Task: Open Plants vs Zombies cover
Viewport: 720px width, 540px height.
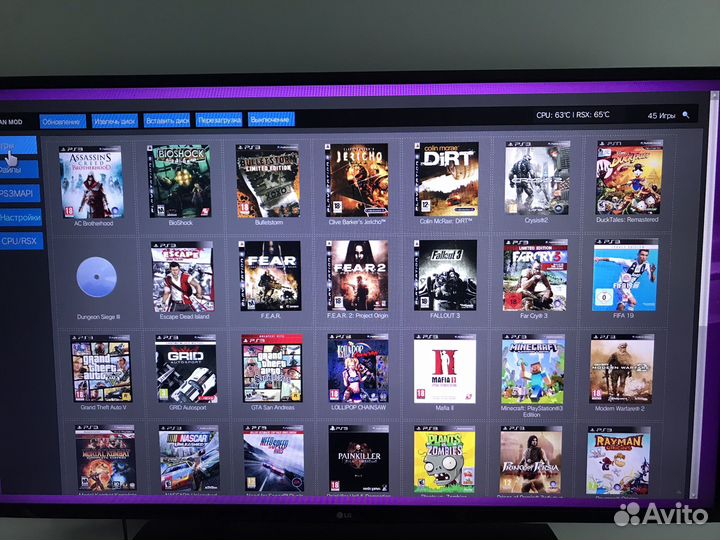Action: point(444,460)
